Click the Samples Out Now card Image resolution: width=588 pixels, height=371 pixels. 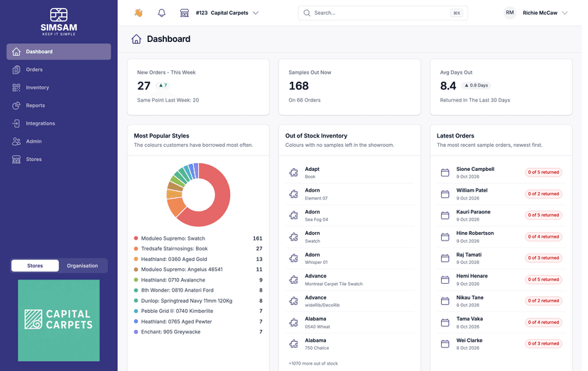(349, 87)
